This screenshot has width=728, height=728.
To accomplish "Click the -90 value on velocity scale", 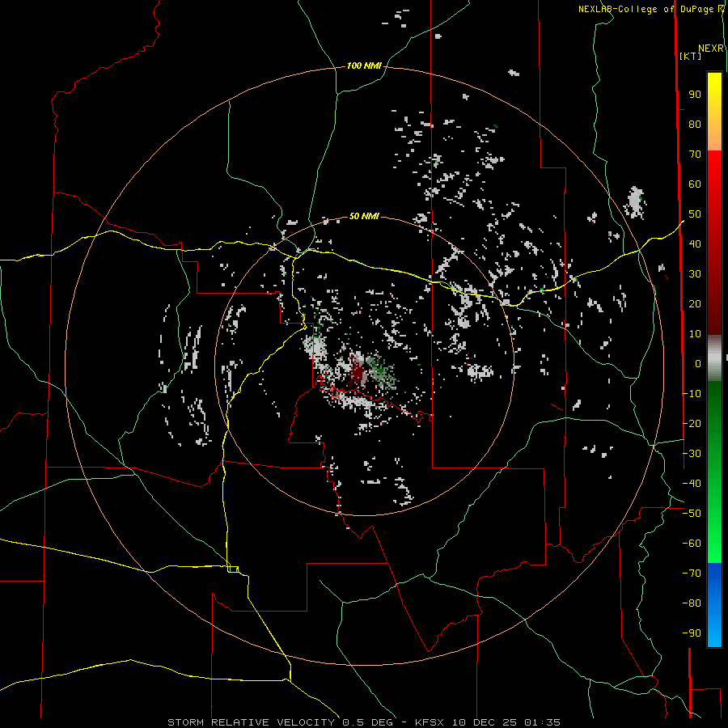I will (692, 633).
